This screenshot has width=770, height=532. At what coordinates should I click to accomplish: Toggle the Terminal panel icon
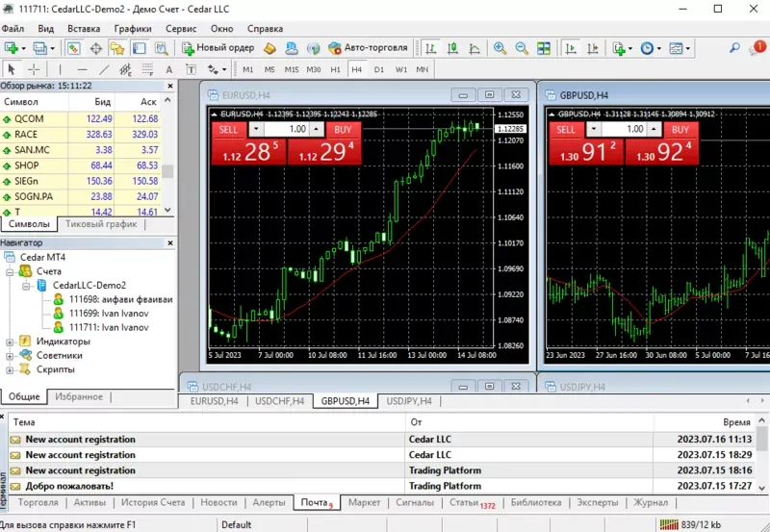[139, 48]
